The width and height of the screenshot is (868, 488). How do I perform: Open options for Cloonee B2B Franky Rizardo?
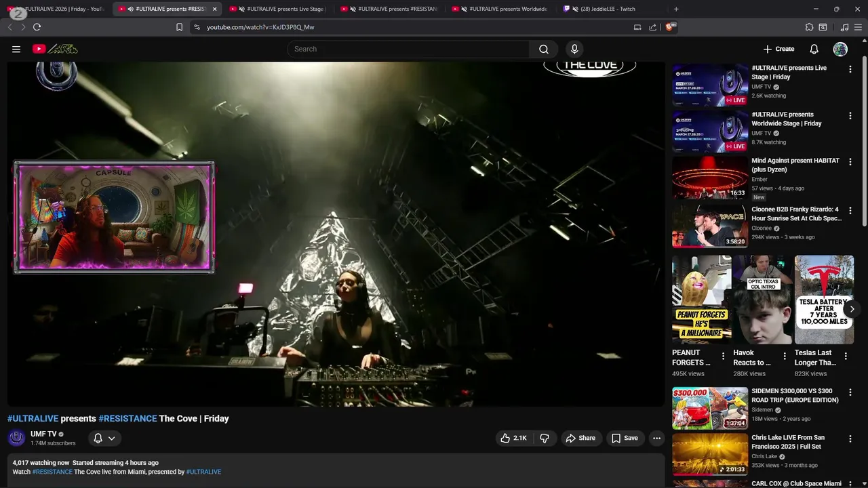pos(850,211)
